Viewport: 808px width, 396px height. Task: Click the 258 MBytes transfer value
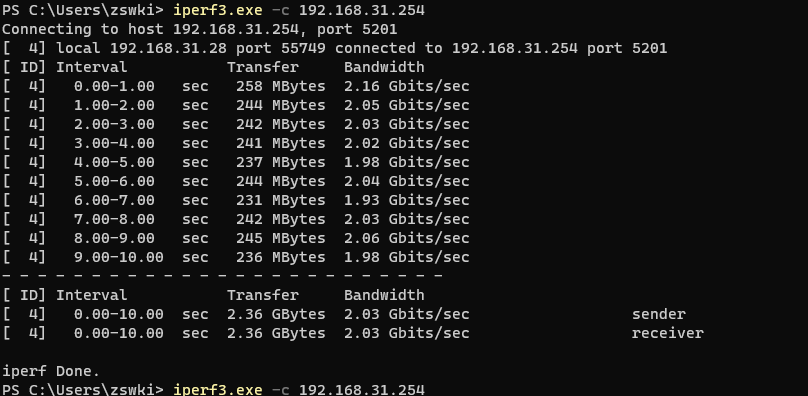pos(281,86)
